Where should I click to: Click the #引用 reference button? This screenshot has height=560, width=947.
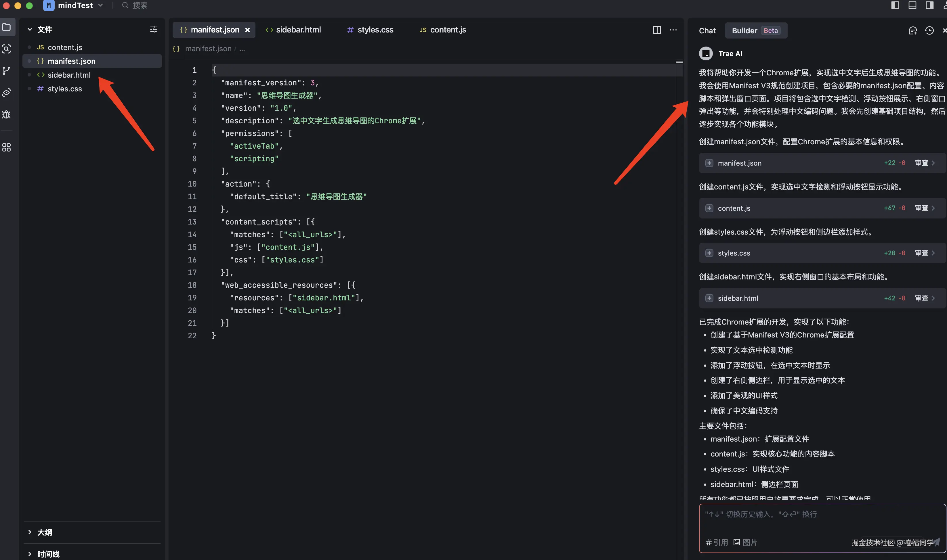(716, 542)
